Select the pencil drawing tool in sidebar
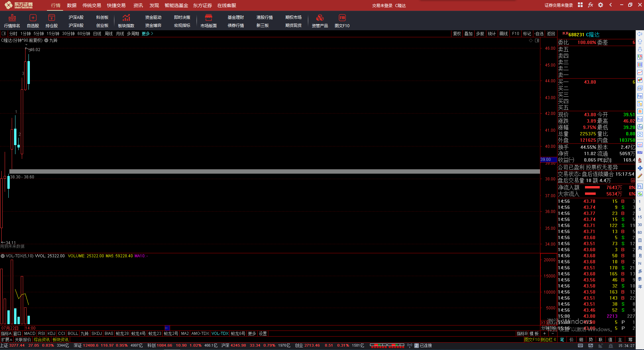The height and width of the screenshot is (350, 644). [x=640, y=176]
